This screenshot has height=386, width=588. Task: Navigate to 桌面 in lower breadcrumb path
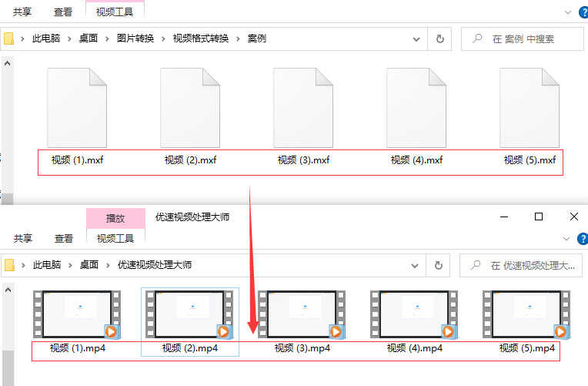89,265
